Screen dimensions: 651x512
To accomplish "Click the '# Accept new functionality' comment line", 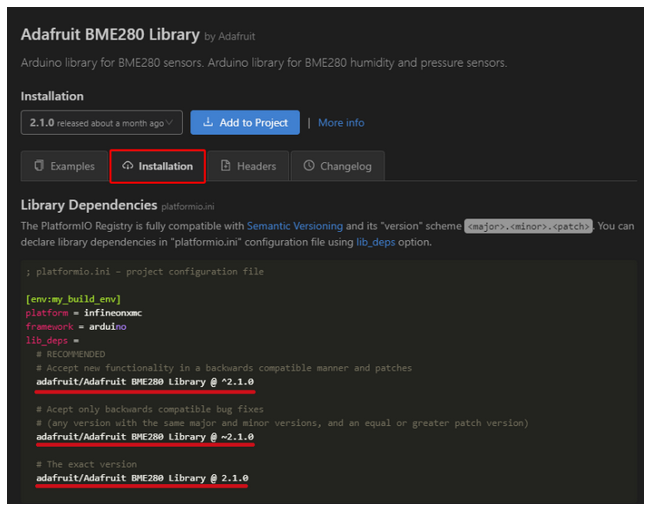I will click(x=224, y=368).
